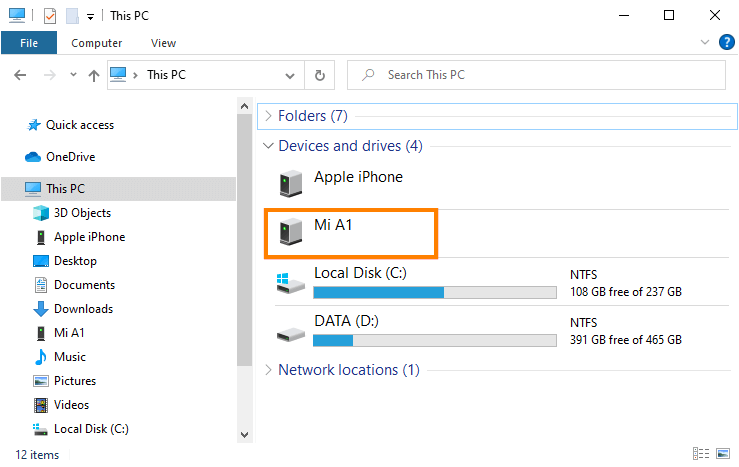The width and height of the screenshot is (739, 467).
Task: Click the Refresh button beside address bar
Action: click(319, 75)
